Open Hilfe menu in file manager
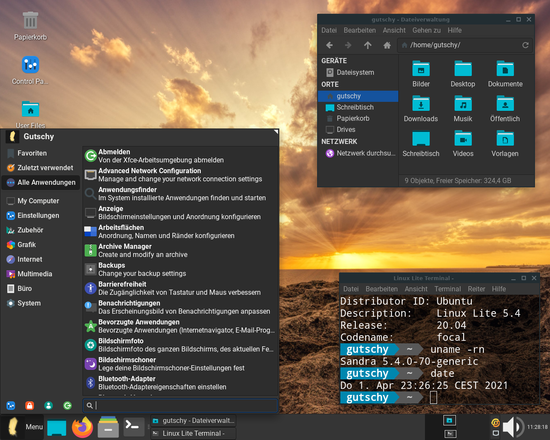This screenshot has width=550, height=440. (x=454, y=31)
